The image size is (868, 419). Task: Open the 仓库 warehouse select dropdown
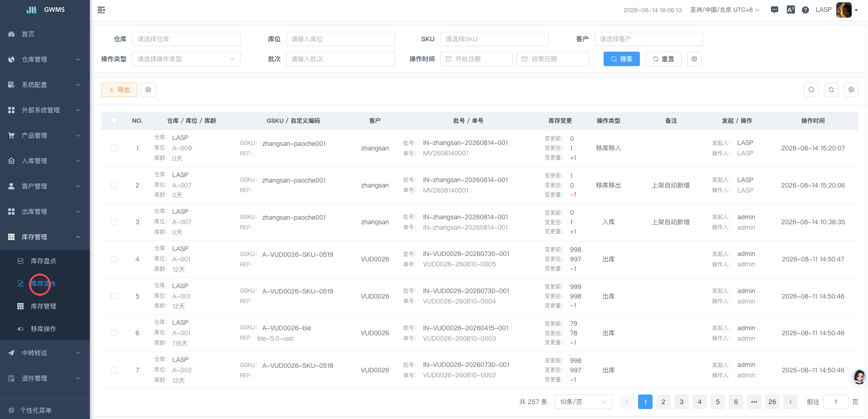coord(186,39)
